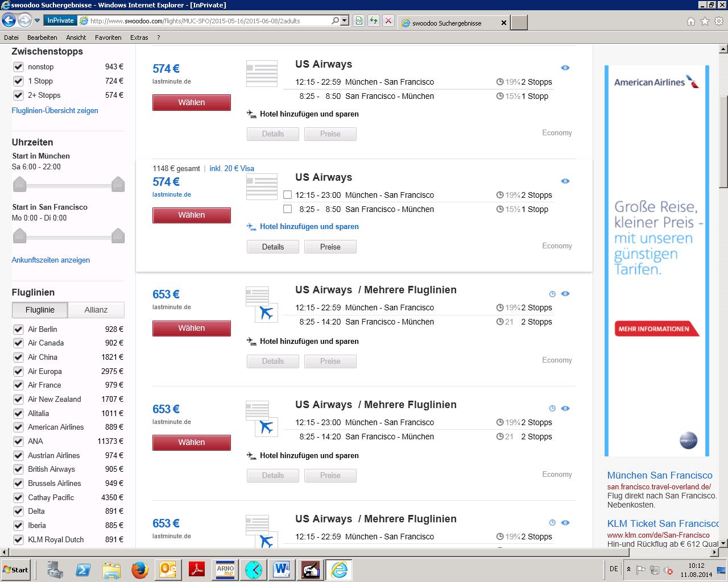Open Firefox from the taskbar
This screenshot has height=582, width=728.
139,569
